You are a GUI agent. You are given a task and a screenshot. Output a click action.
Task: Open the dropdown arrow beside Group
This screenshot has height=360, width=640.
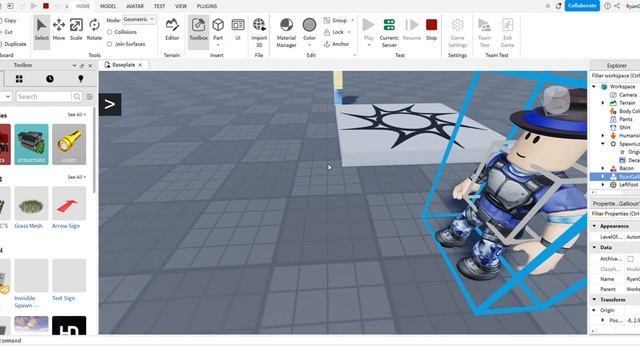click(353, 20)
